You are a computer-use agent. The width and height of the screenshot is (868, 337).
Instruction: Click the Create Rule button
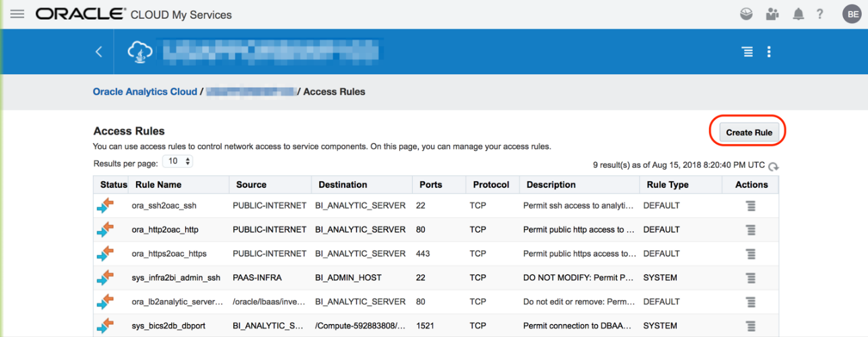pos(749,132)
